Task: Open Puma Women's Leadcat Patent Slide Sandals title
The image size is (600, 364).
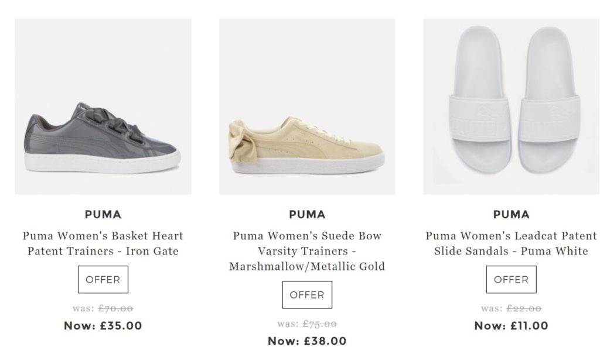Action: tap(511, 243)
